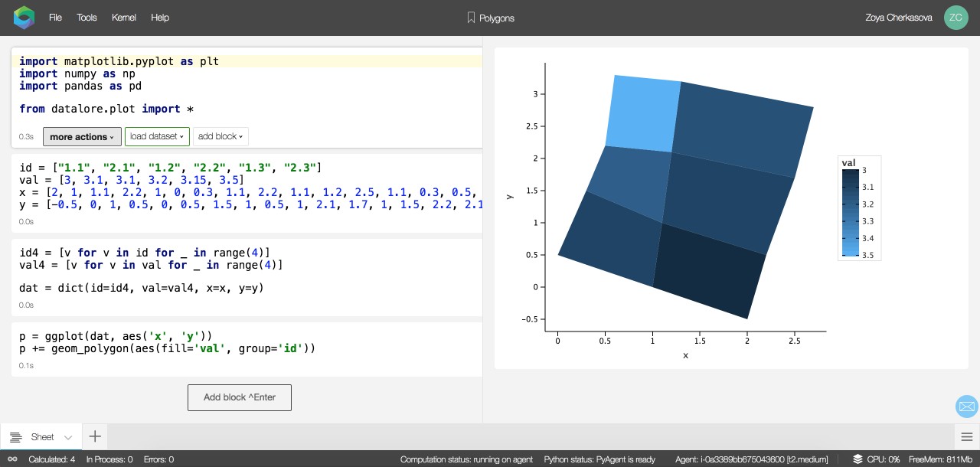
Task: Click the light blue polygon in the plot
Action: click(643, 113)
